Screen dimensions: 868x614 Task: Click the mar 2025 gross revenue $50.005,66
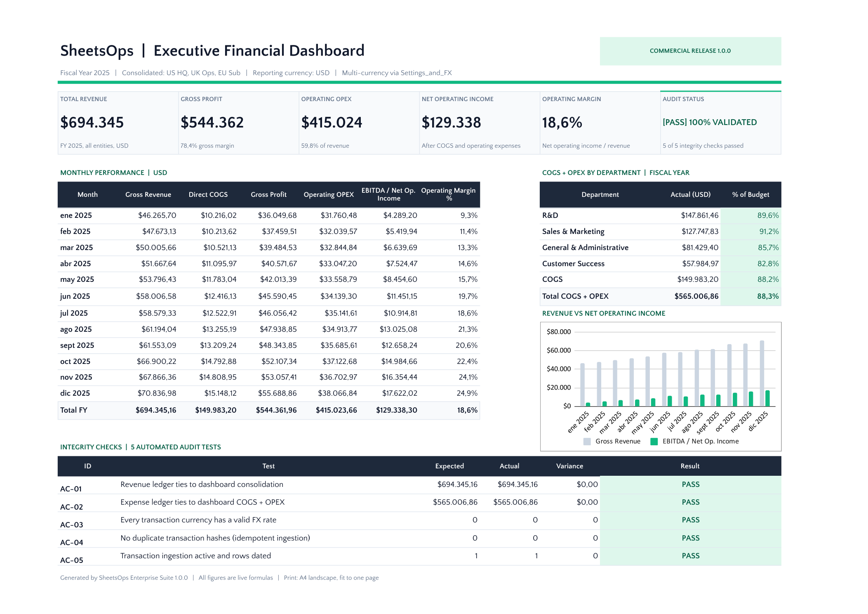tap(156, 248)
